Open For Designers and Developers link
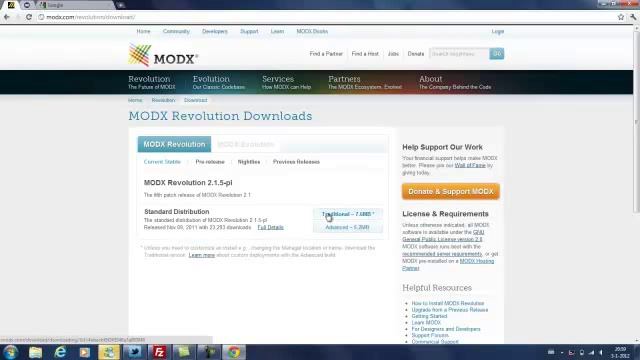The image size is (640, 360). (446, 329)
